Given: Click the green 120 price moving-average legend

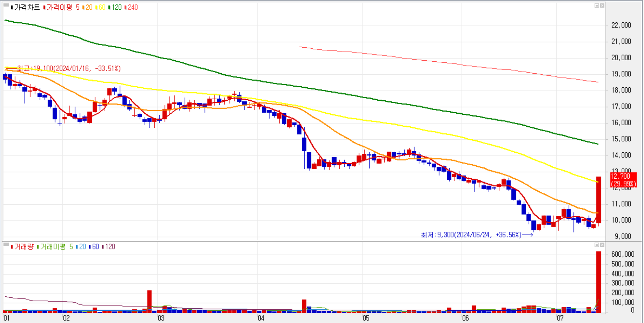Looking at the screenshot, I should pyautogui.click(x=115, y=7).
